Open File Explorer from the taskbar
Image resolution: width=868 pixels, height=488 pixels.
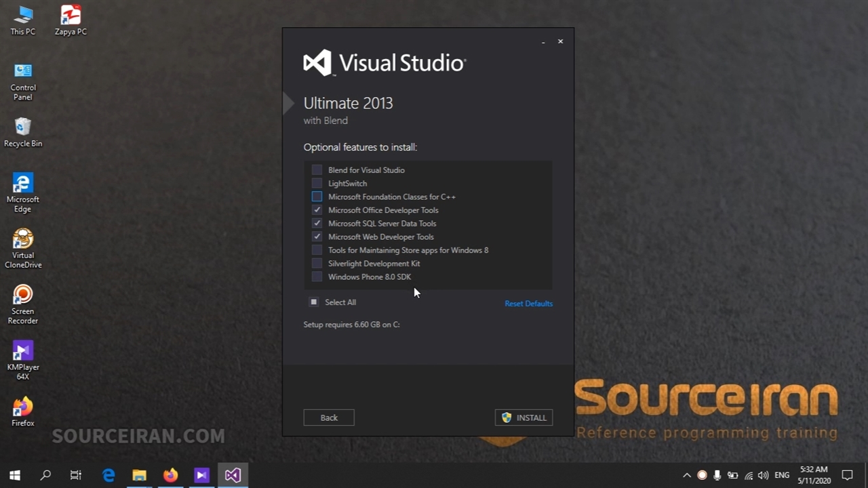click(139, 475)
